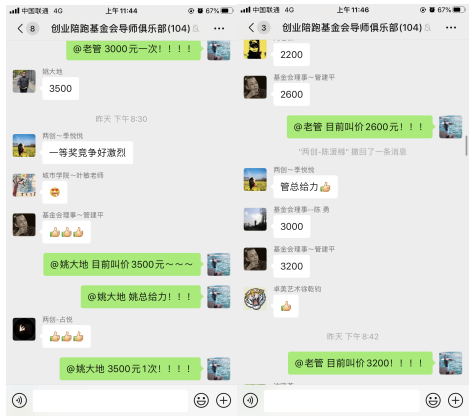Viewport: 473px width, 417px height.
Task: Tap the green '@姚大地 姚总给力' message
Action: click(x=141, y=297)
